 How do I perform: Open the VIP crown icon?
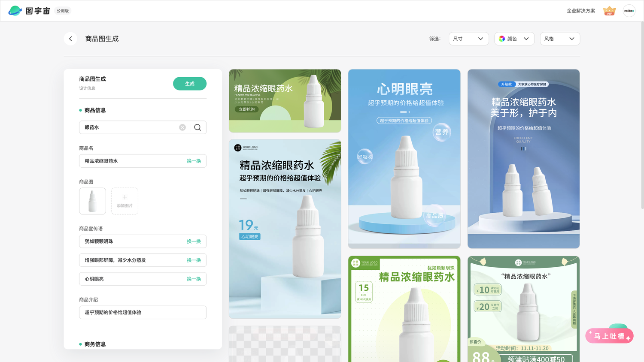(609, 11)
